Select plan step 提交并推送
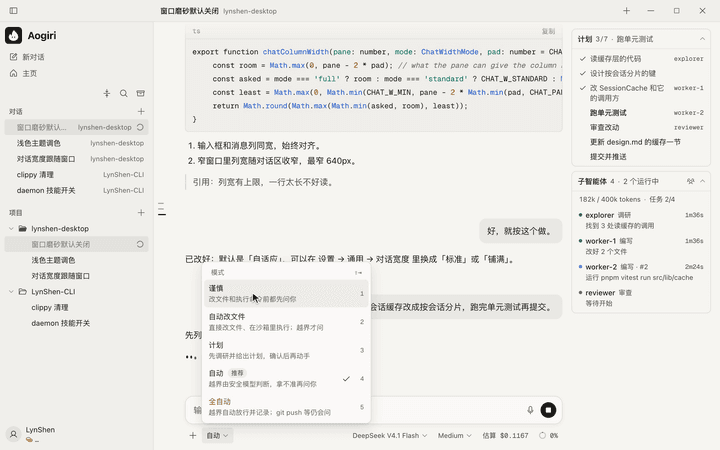 pos(641,157)
